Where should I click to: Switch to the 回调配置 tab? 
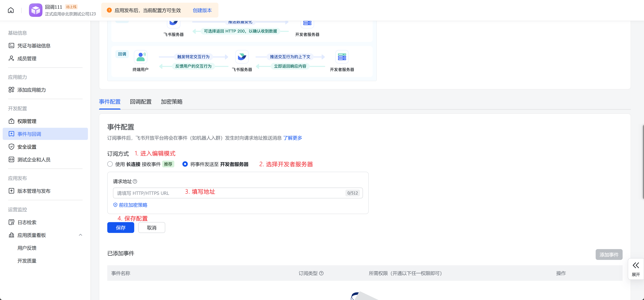point(141,102)
